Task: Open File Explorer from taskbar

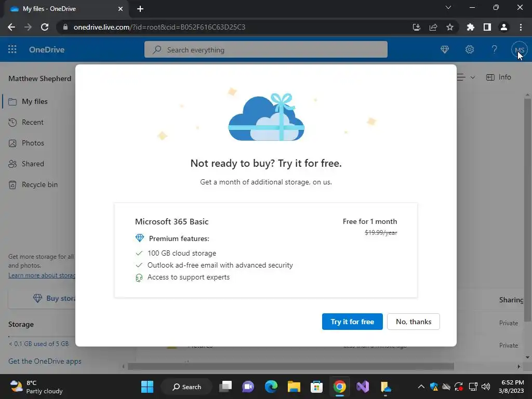Action: pos(294,387)
